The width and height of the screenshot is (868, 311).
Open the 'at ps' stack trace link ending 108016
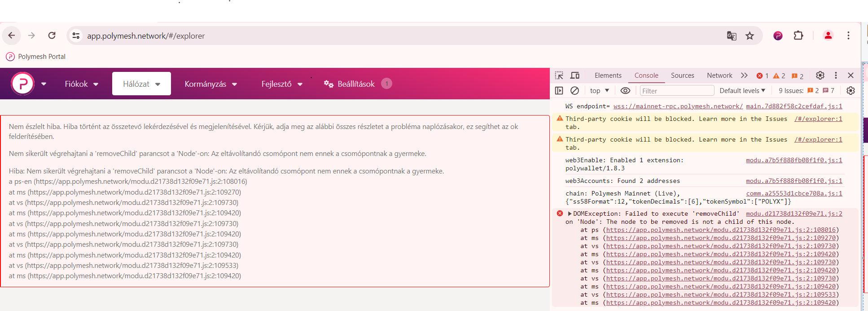[721, 230]
